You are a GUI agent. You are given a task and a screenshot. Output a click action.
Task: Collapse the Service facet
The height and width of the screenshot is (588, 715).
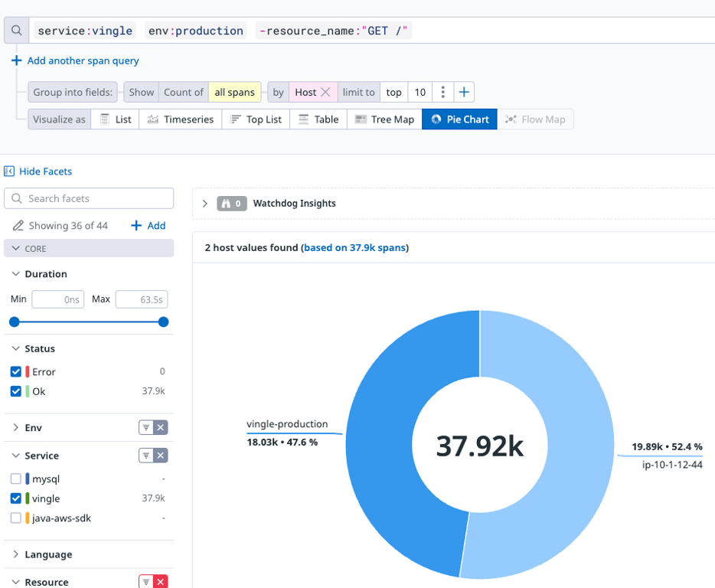click(x=15, y=456)
